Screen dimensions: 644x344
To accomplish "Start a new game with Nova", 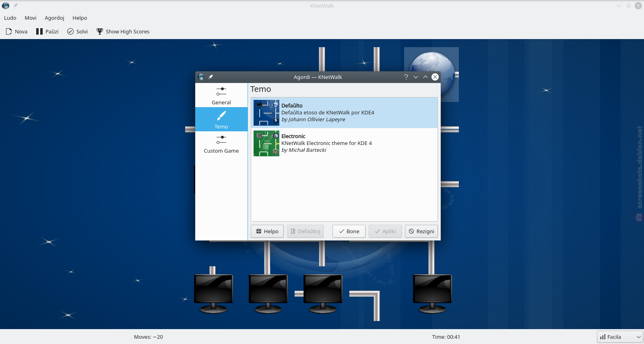I will 17,31.
